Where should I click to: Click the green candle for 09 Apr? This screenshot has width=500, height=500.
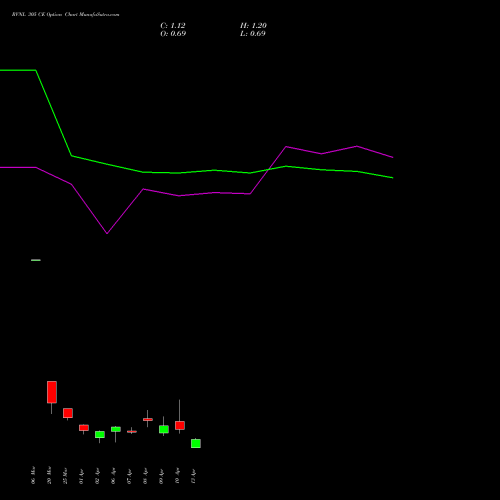point(164,429)
